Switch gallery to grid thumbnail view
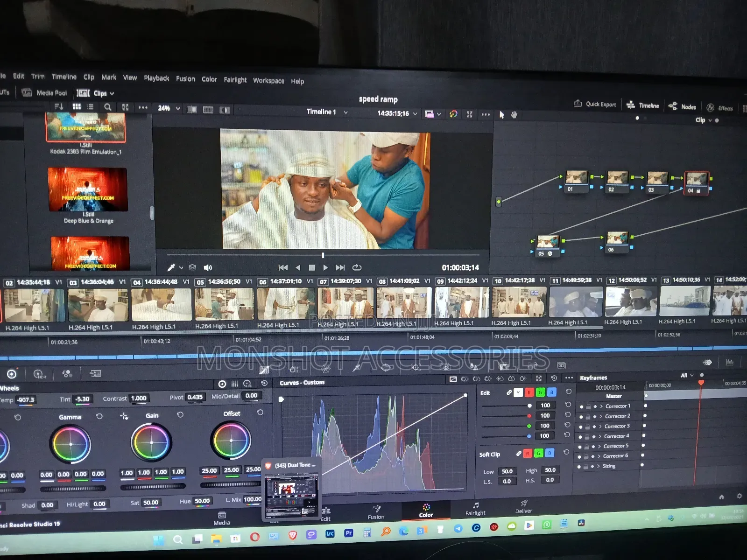The width and height of the screenshot is (747, 560). tap(77, 107)
